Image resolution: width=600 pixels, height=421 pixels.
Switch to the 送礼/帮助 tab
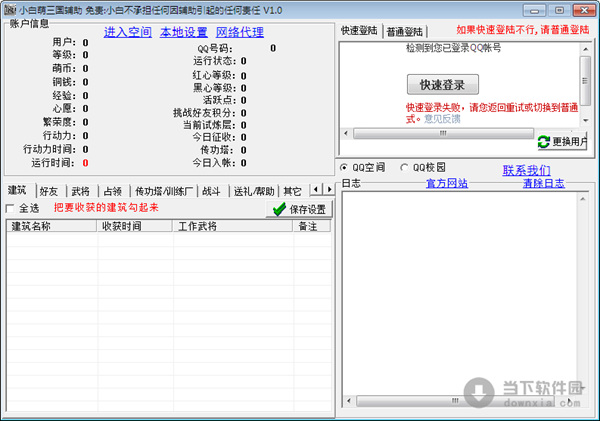pos(254,191)
